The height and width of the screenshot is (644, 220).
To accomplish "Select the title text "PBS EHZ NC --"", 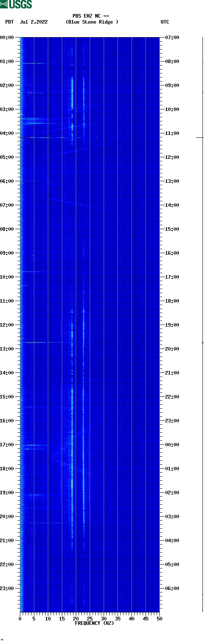I will tap(91, 16).
